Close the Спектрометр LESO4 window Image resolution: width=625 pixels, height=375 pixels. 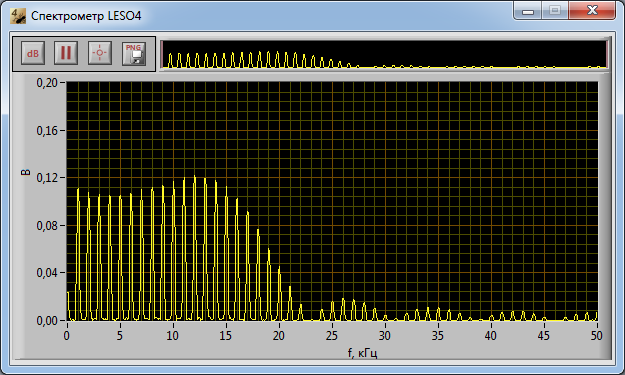[x=592, y=10]
